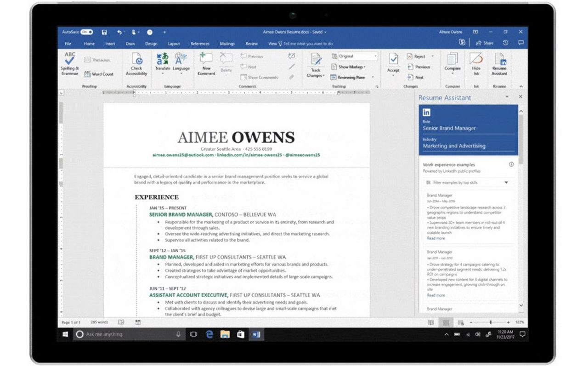Viewport: 588px width, 366px height.
Task: Run the Spelling & Grammar check
Action: 69,64
